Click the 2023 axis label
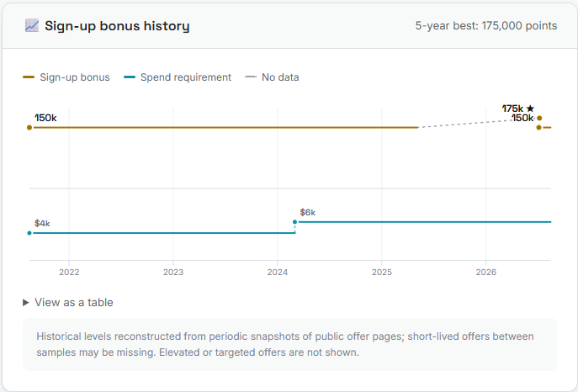The height and width of the screenshot is (392, 578). pyautogui.click(x=173, y=273)
